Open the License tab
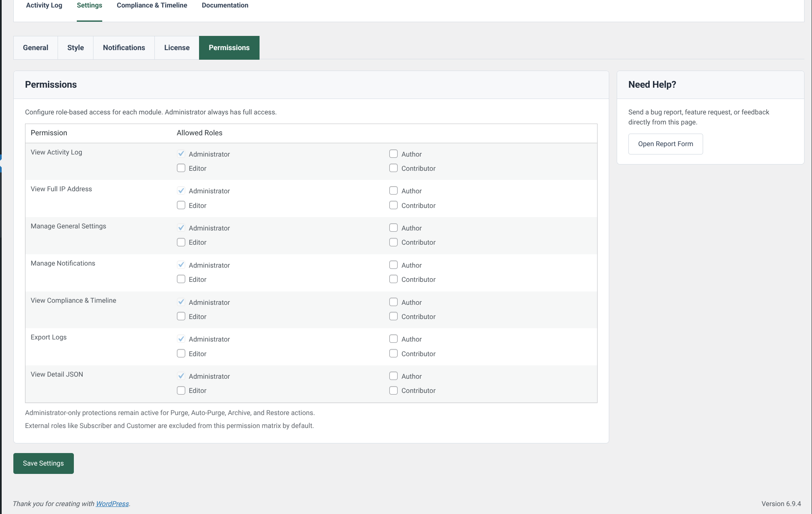The image size is (812, 514). [x=177, y=48]
